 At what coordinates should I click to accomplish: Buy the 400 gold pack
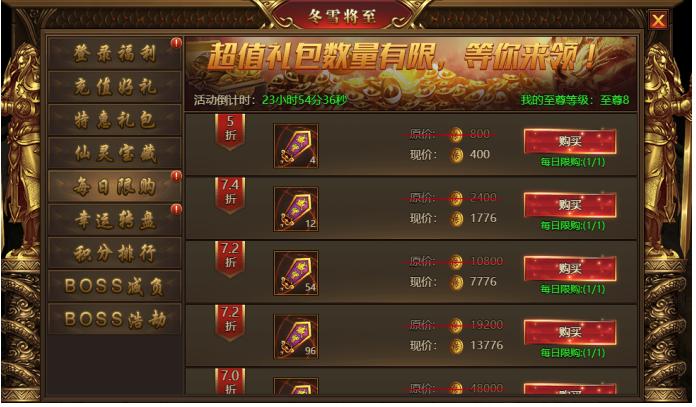coord(570,142)
